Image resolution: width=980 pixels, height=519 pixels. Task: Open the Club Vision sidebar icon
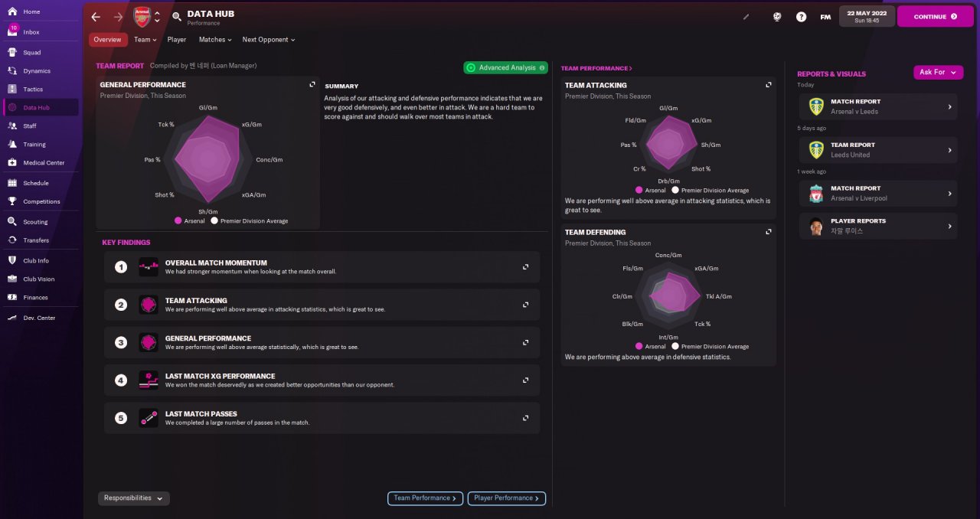coord(12,279)
